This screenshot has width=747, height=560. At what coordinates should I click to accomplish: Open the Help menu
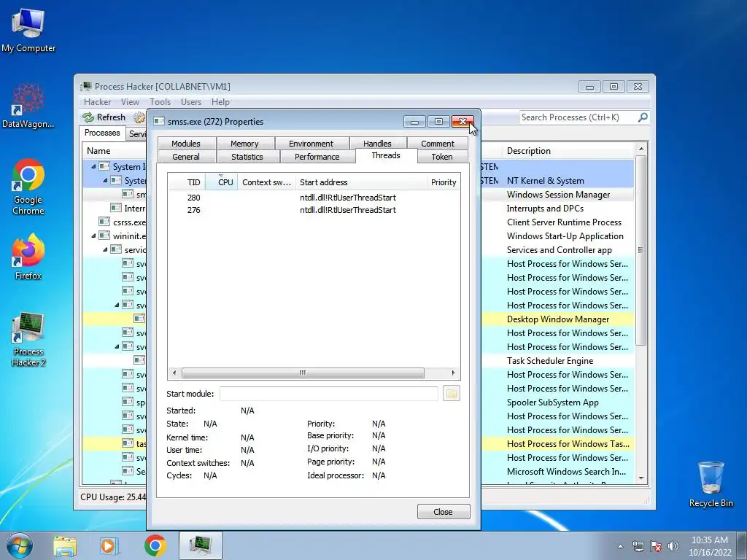click(x=220, y=102)
